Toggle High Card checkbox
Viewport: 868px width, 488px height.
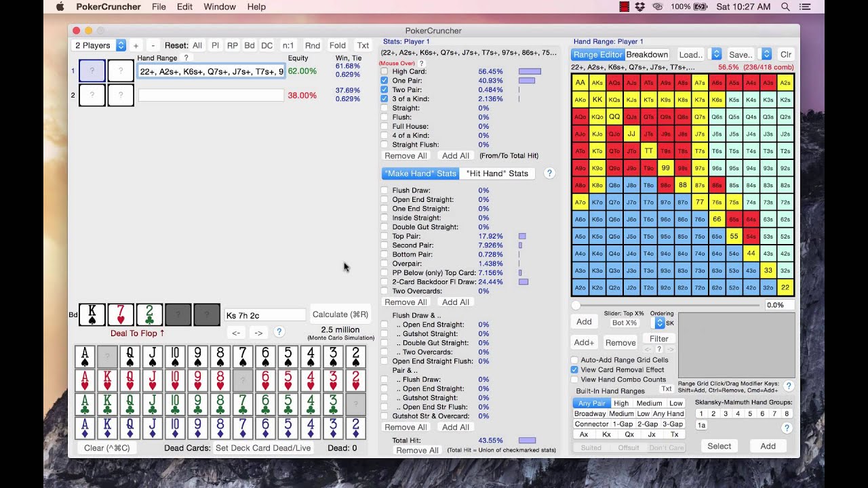pos(384,71)
